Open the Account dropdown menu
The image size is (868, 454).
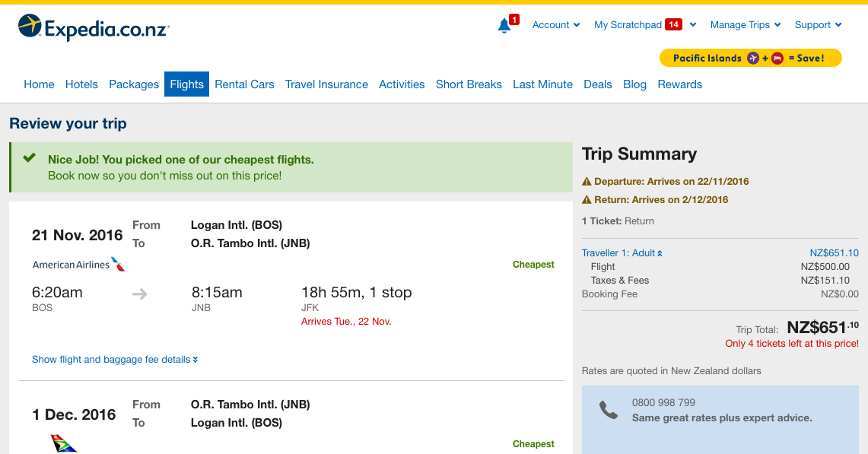click(556, 25)
